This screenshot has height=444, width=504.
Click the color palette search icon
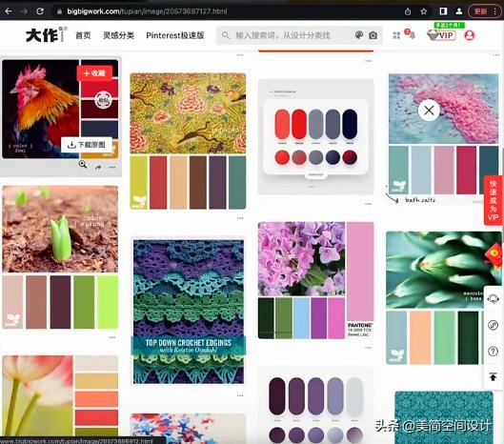(359, 35)
